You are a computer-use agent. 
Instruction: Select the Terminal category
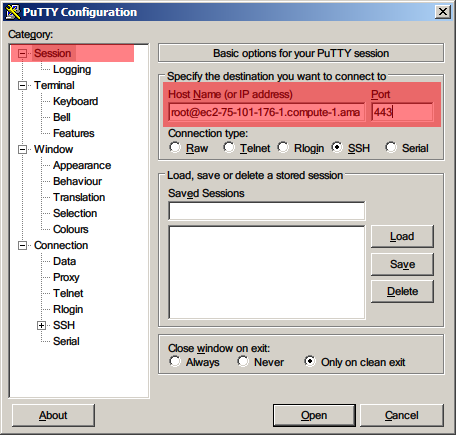tap(54, 85)
